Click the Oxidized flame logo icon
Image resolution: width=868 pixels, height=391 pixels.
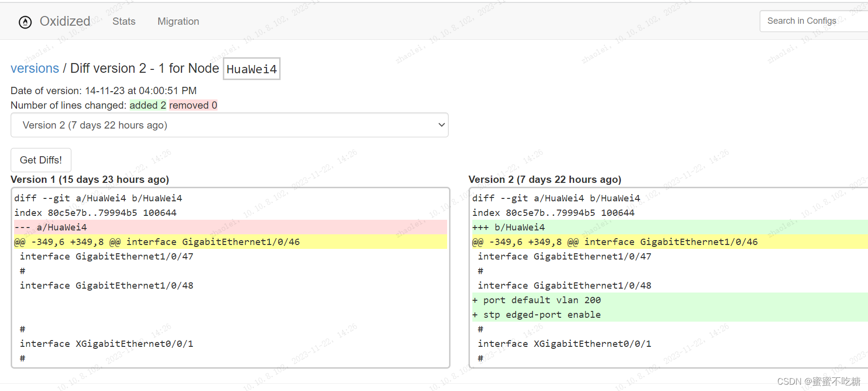click(25, 22)
